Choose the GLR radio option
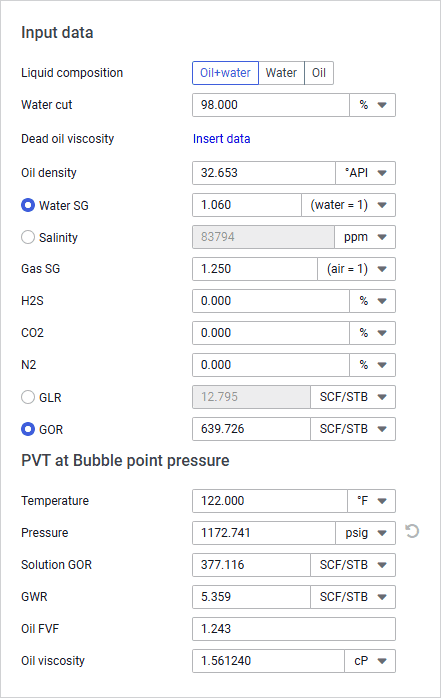Viewport: 441px width, 698px height. tap(28, 397)
